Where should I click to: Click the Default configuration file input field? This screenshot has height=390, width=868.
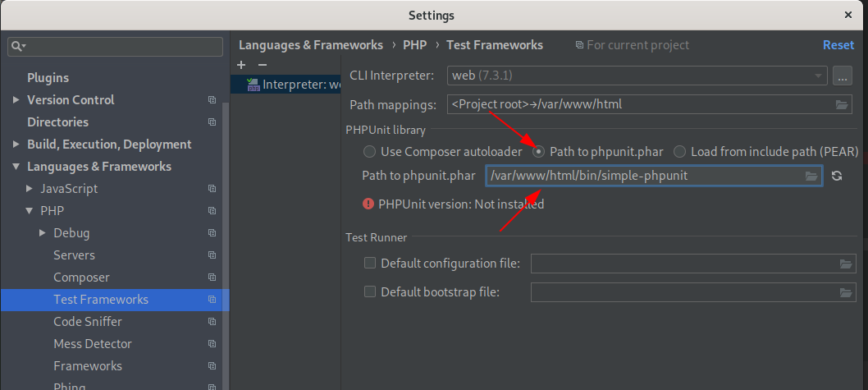pos(693,264)
